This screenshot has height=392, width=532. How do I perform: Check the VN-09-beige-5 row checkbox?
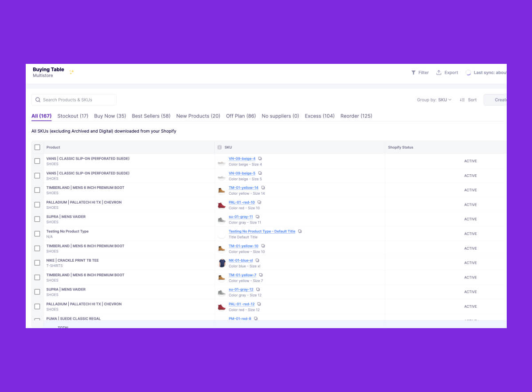tap(37, 176)
